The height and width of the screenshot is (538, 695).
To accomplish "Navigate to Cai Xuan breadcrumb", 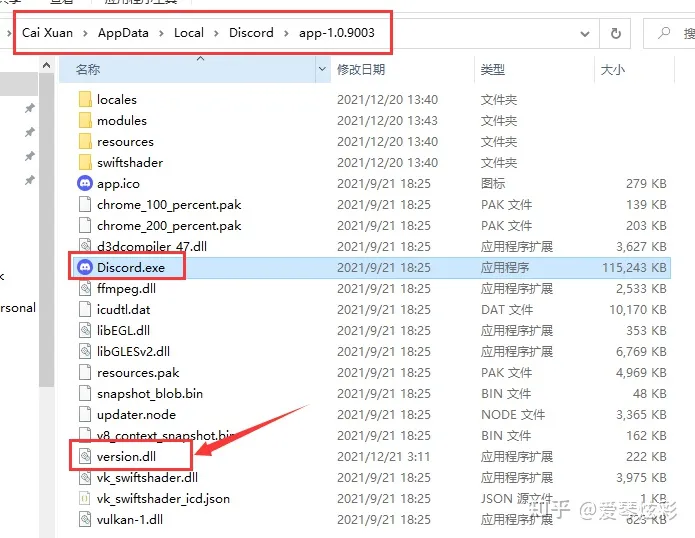I will pos(47,33).
